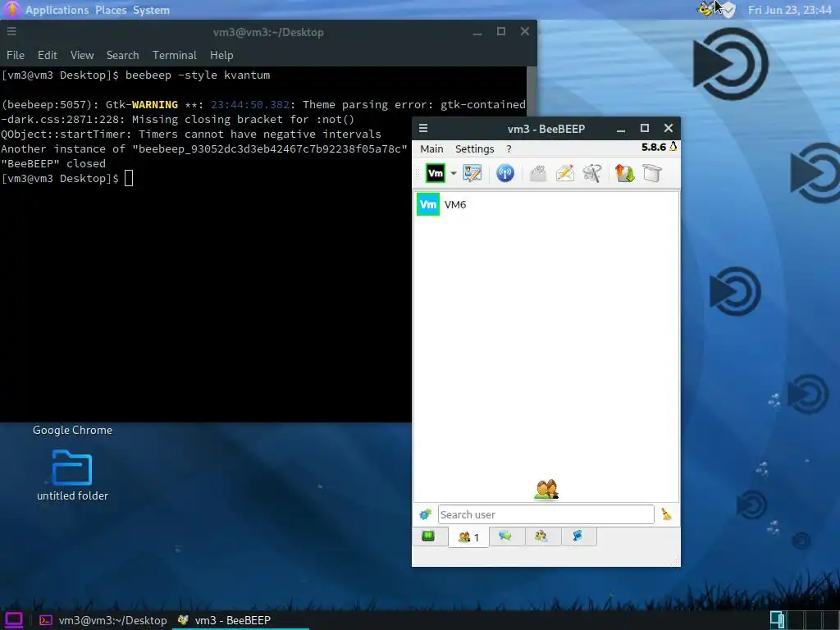Switch to the groups tab

click(x=541, y=536)
